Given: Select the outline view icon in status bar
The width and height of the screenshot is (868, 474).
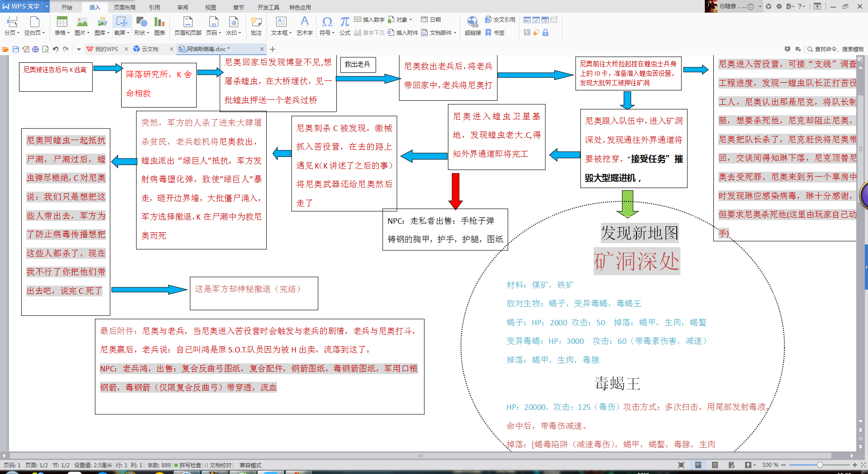Looking at the screenshot, I should pos(715,465).
